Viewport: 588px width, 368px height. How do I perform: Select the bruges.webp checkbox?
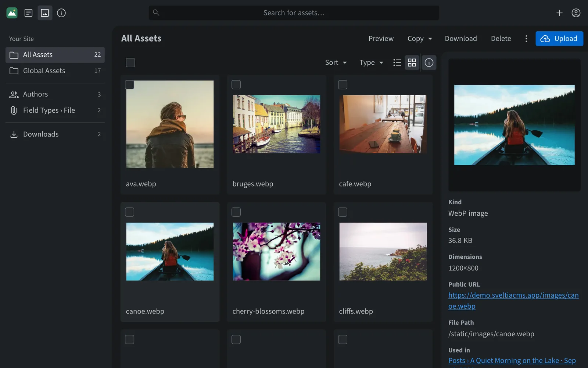(x=236, y=85)
